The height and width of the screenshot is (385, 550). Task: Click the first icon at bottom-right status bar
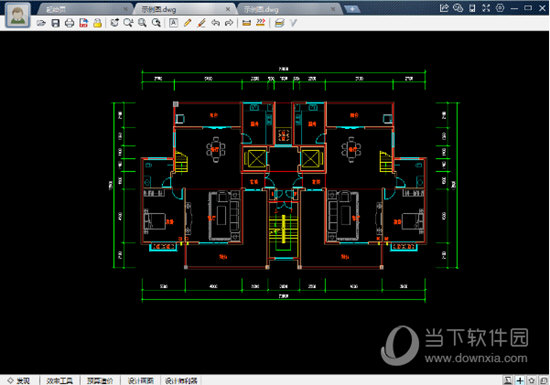pyautogui.click(x=508, y=380)
